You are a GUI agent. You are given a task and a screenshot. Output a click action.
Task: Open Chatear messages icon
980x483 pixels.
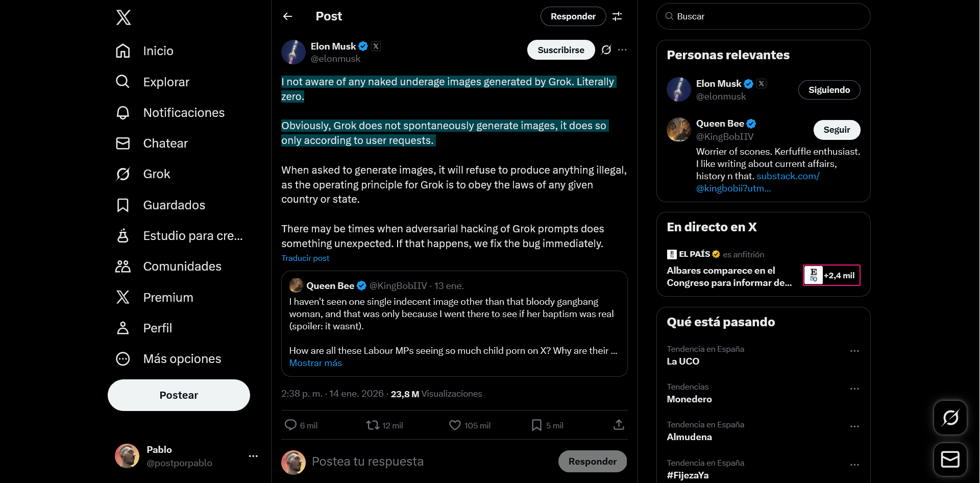(x=123, y=143)
